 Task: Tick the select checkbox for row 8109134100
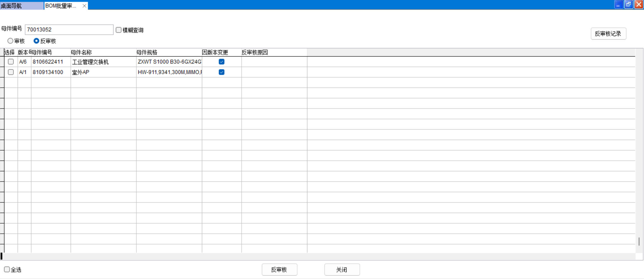point(11,72)
